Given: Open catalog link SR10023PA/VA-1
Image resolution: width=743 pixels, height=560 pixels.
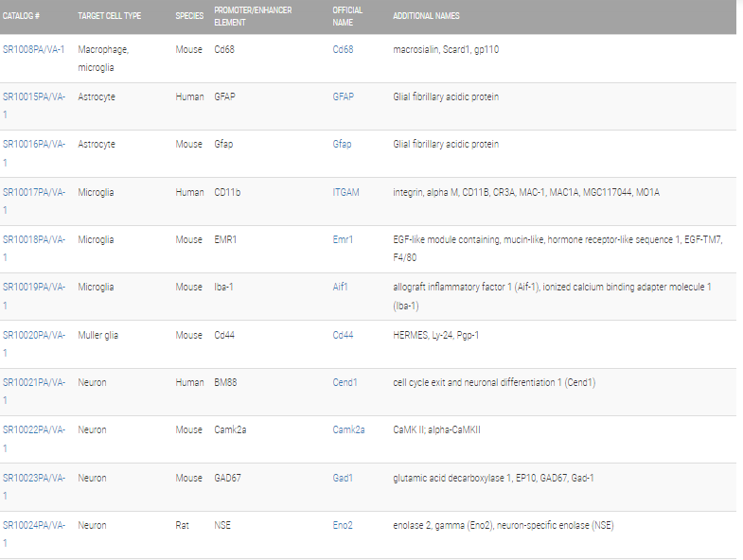Looking at the screenshot, I should (x=34, y=486).
